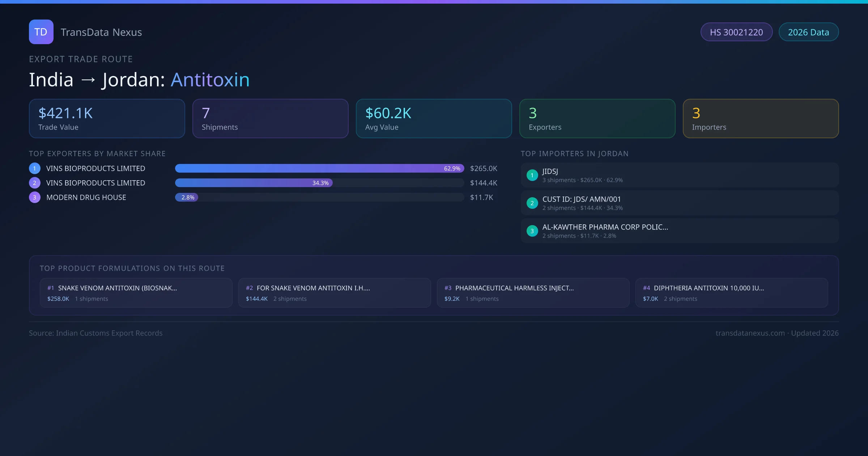868x456 pixels.
Task: Select the 3 Exporters stat card
Action: 597,119
